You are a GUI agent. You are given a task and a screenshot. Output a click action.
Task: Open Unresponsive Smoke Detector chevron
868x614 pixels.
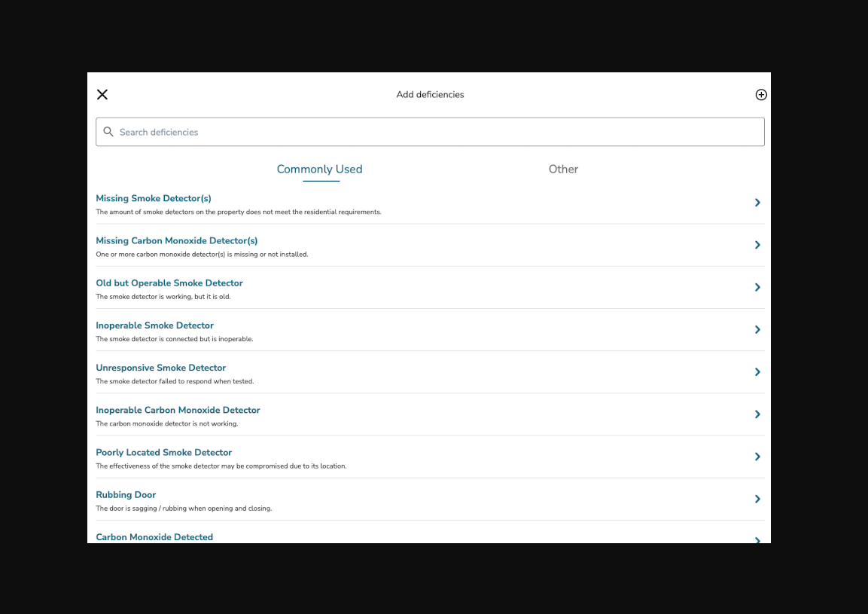pyautogui.click(x=758, y=372)
